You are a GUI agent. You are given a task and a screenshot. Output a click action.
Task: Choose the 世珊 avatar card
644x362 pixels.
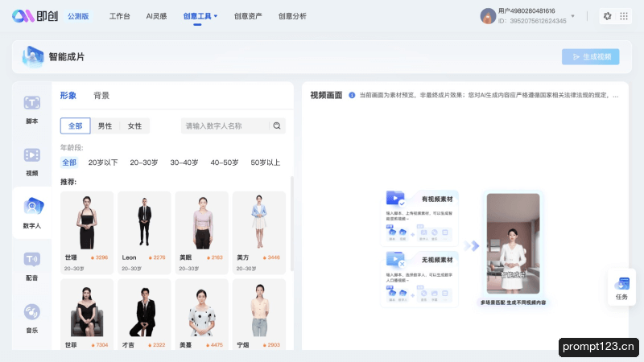[87, 232]
